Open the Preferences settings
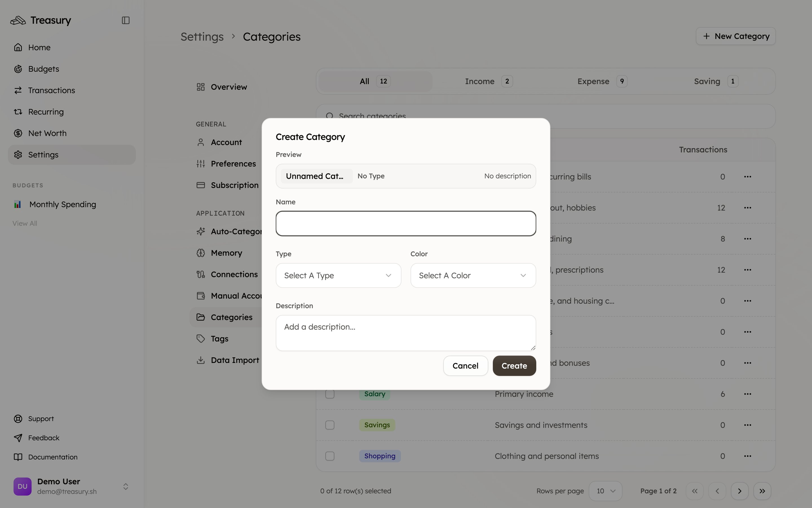Screen dimensions: 812x508 click(226, 164)
